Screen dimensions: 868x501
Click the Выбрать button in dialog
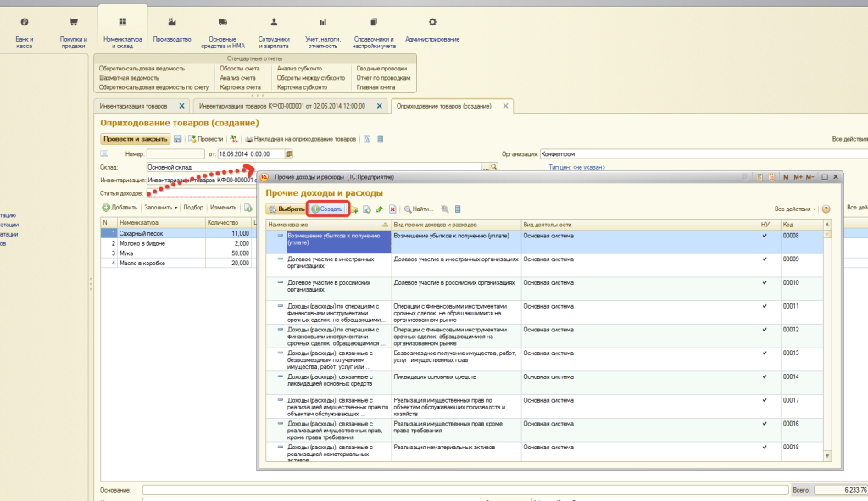[x=286, y=209]
